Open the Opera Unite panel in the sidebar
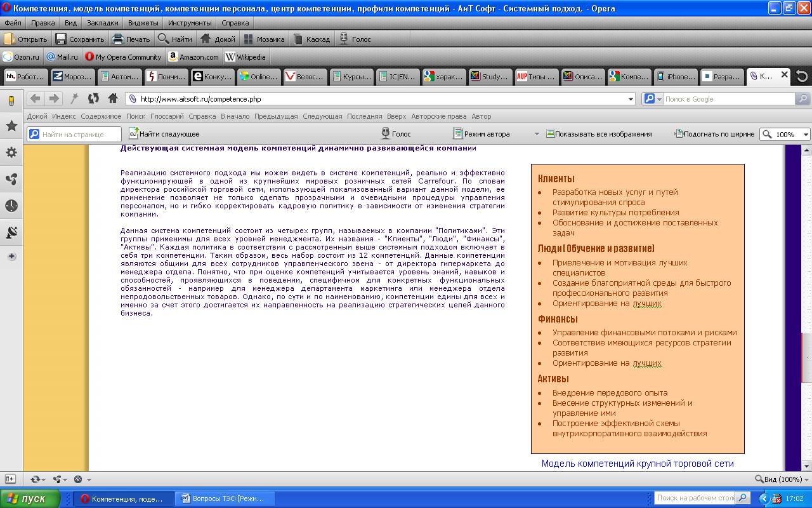 11,180
